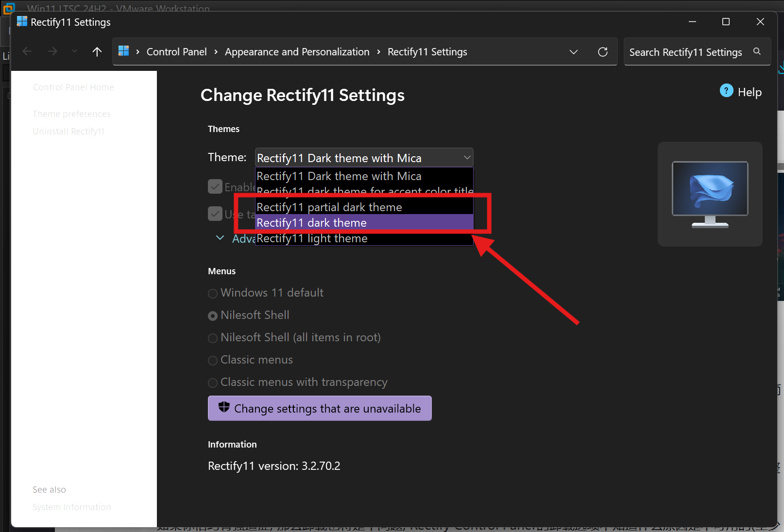Expand chevron after Control Panel breadcrumb
784x532 pixels.
click(x=216, y=51)
